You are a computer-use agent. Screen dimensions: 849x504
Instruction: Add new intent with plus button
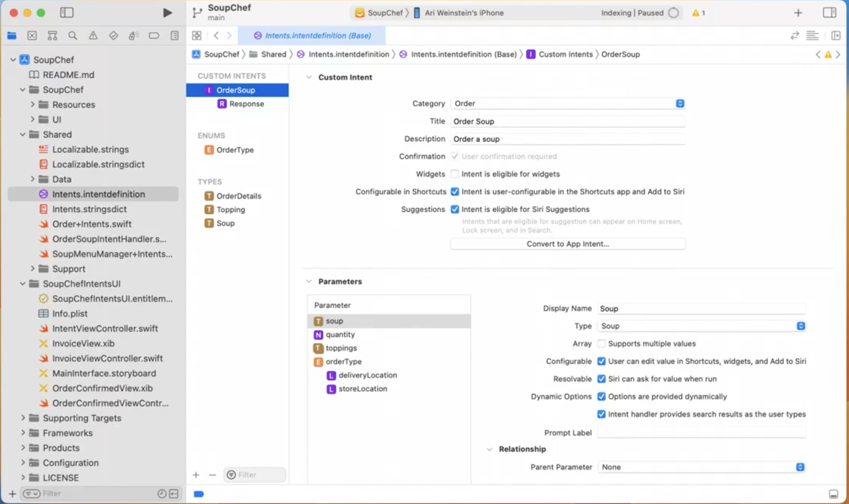click(x=196, y=475)
